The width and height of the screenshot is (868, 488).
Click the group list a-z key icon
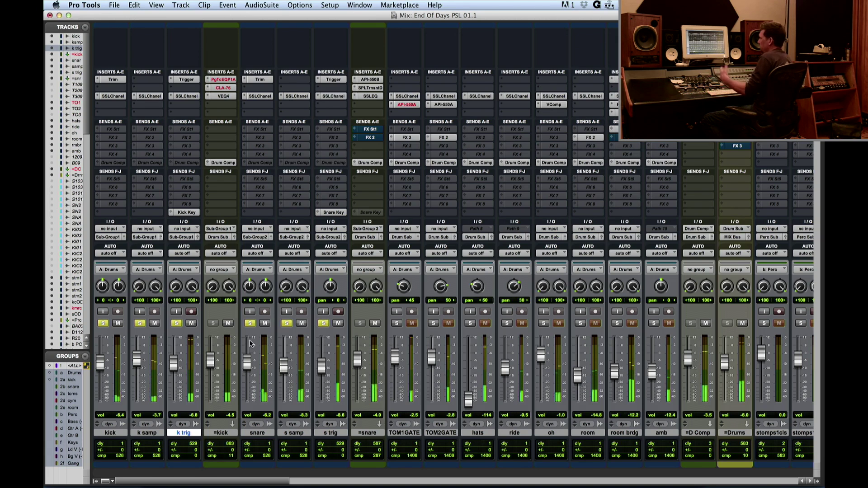86,366
